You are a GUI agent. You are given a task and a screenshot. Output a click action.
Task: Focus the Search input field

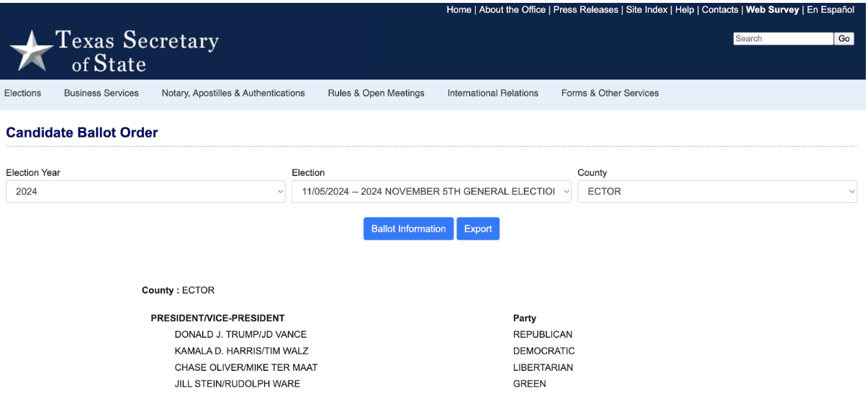[783, 39]
